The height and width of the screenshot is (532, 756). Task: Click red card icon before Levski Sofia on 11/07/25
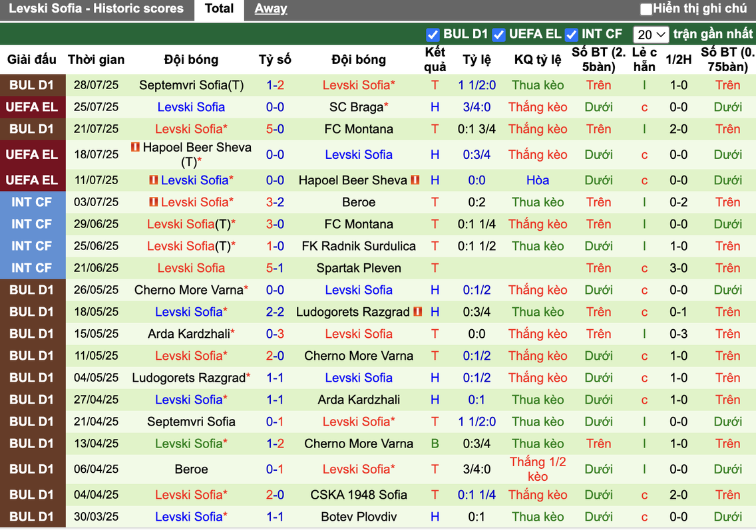pyautogui.click(x=153, y=180)
